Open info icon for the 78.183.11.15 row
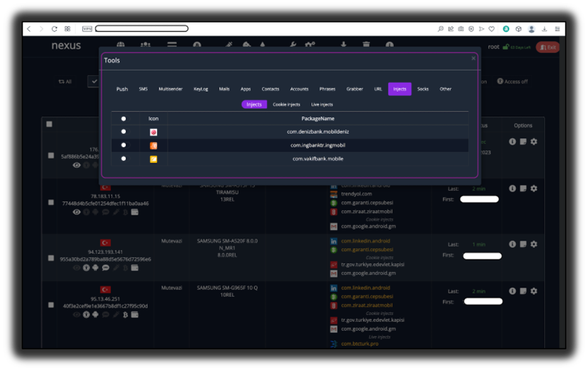This screenshot has width=588, height=371. (x=512, y=189)
